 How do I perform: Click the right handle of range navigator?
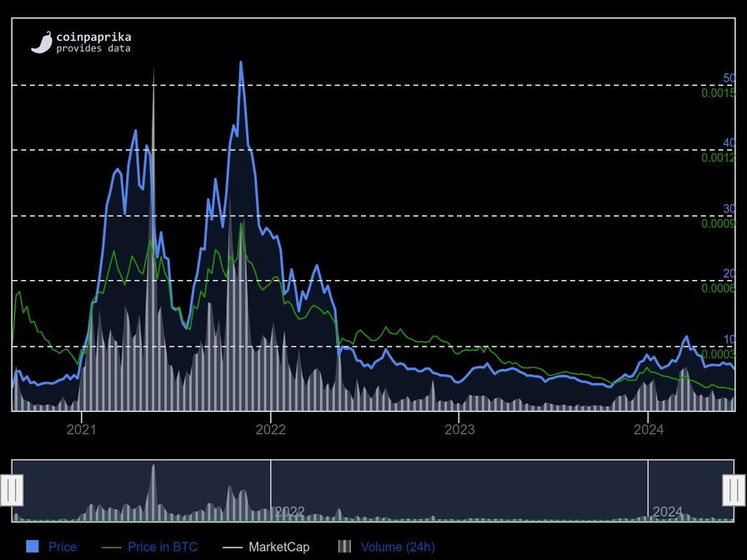pyautogui.click(x=734, y=490)
